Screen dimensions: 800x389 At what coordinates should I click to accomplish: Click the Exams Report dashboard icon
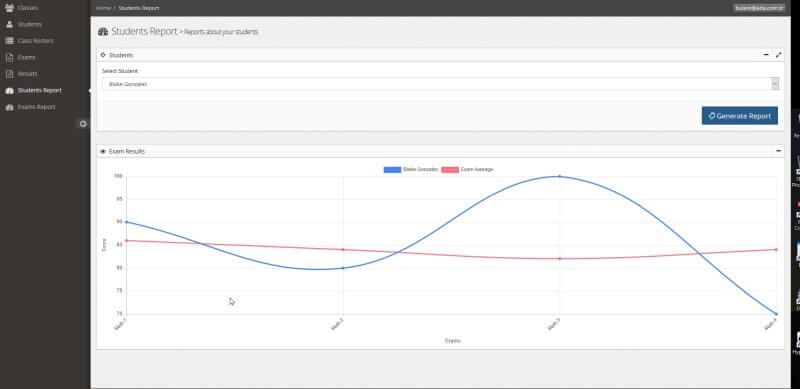click(9, 107)
